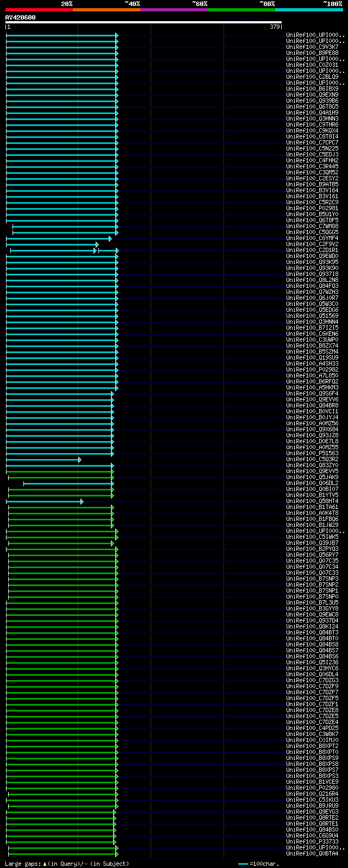
Task: Click label UniRef100_C3R445
Action: (312, 167)
